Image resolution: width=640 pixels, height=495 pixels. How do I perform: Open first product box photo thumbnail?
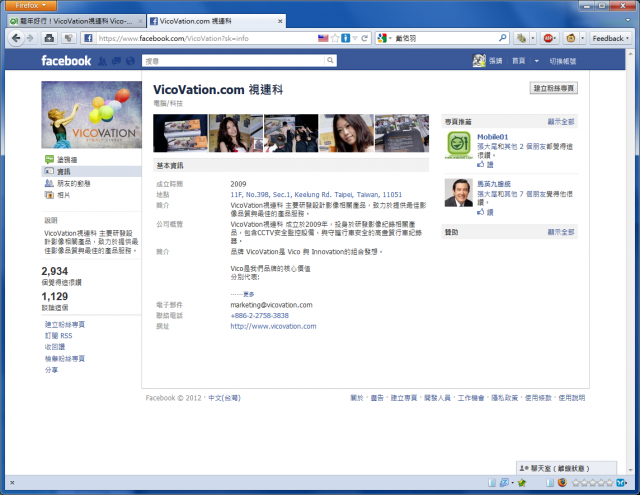[x=180, y=133]
